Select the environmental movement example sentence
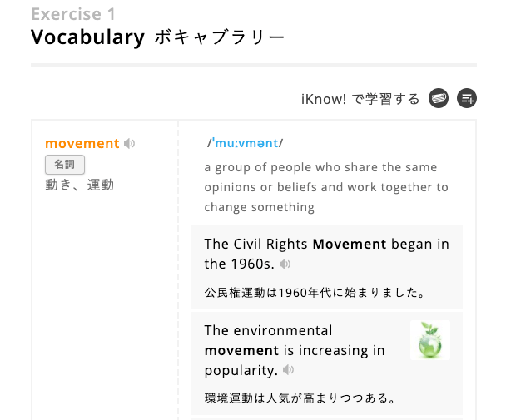506x420 pixels. [x=295, y=350]
